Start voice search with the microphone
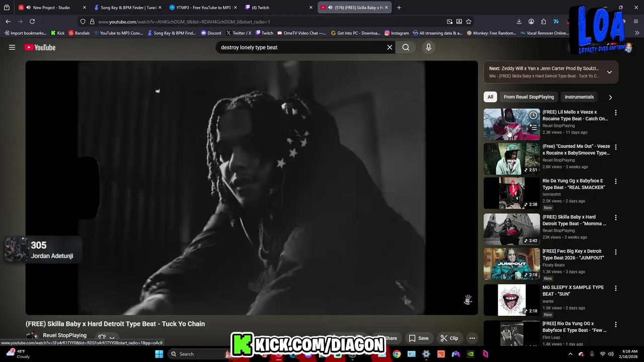This screenshot has width=644, height=362. [429, 47]
